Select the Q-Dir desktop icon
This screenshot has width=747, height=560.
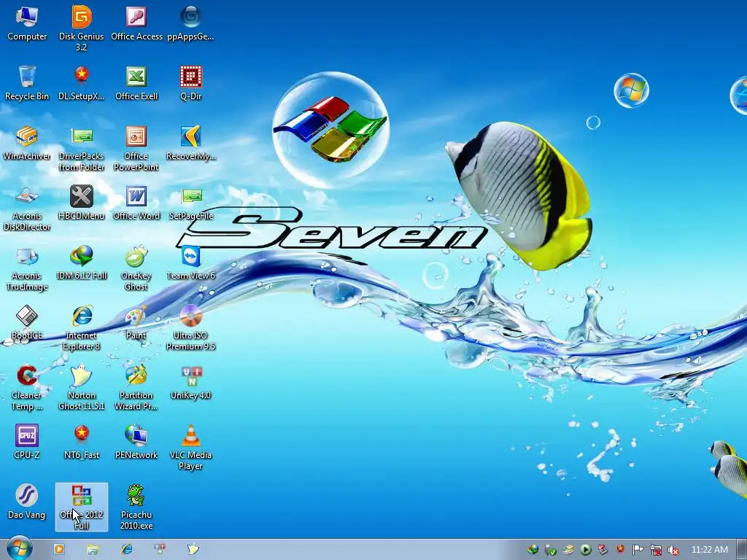point(190,83)
